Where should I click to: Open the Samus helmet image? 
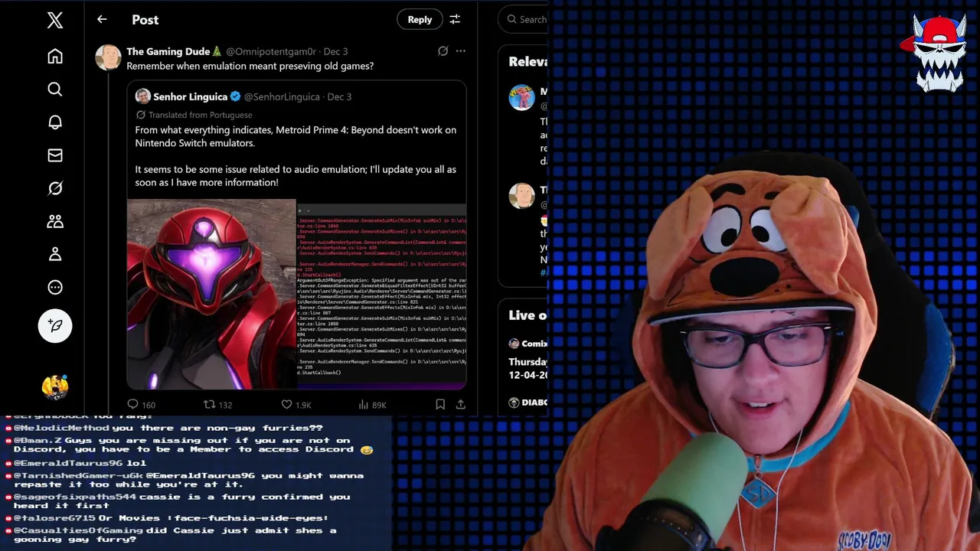point(211,295)
